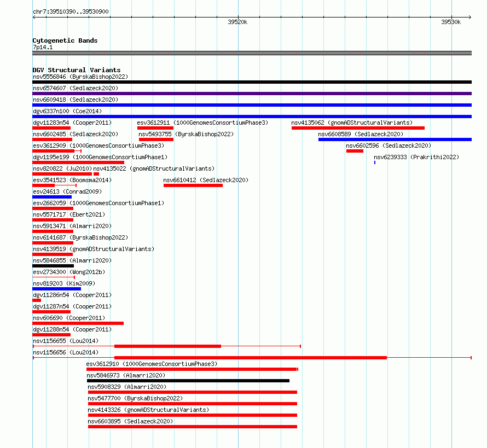Image resolution: width=487 pixels, height=448 pixels.
Task: Click the gray 7p14.1 cytogenetic band
Action: pyautogui.click(x=252, y=54)
